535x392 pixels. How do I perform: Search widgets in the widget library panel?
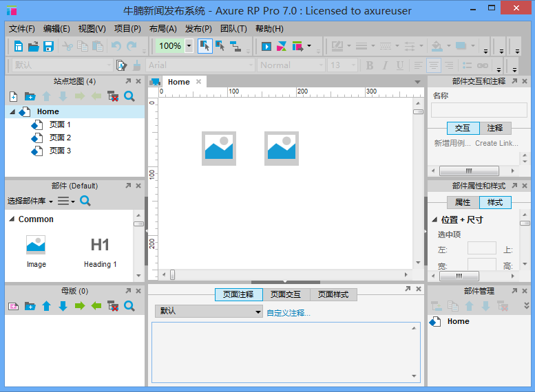pos(85,201)
